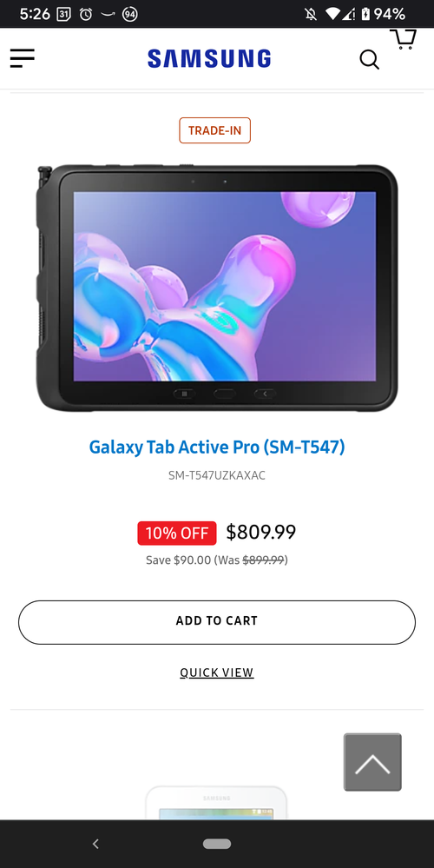Open the Galaxy Tab Active Pro (SM-T547) link
The height and width of the screenshot is (868, 434).
click(217, 447)
